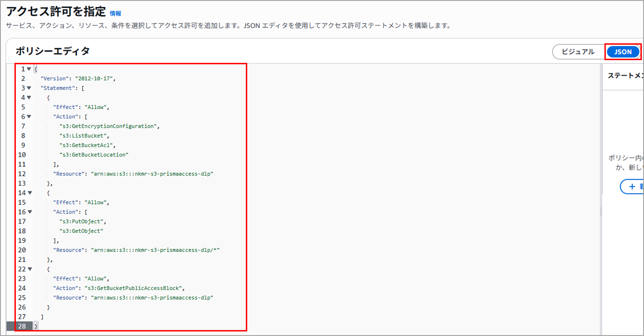This screenshot has height=336, width=644.
Task: Click the Version value 2012-10-17
Action: coord(94,79)
